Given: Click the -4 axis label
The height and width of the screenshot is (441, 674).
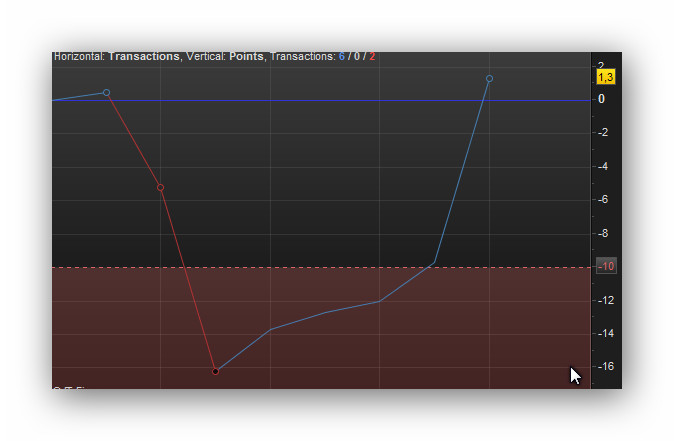Looking at the screenshot, I should (x=603, y=166).
